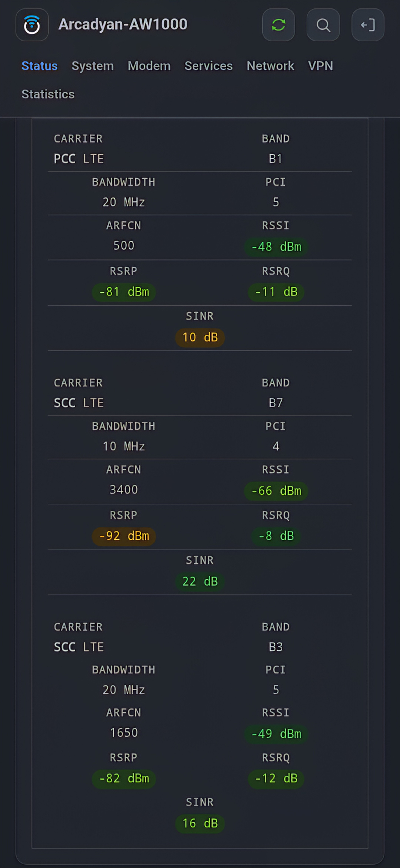Open the Status tab
Screen dimensions: 400x868
(x=39, y=66)
